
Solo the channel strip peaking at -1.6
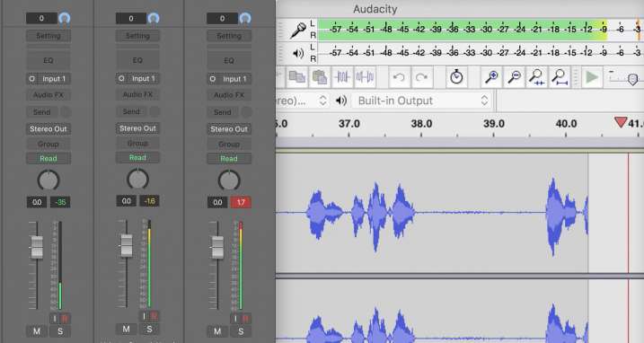(x=149, y=329)
